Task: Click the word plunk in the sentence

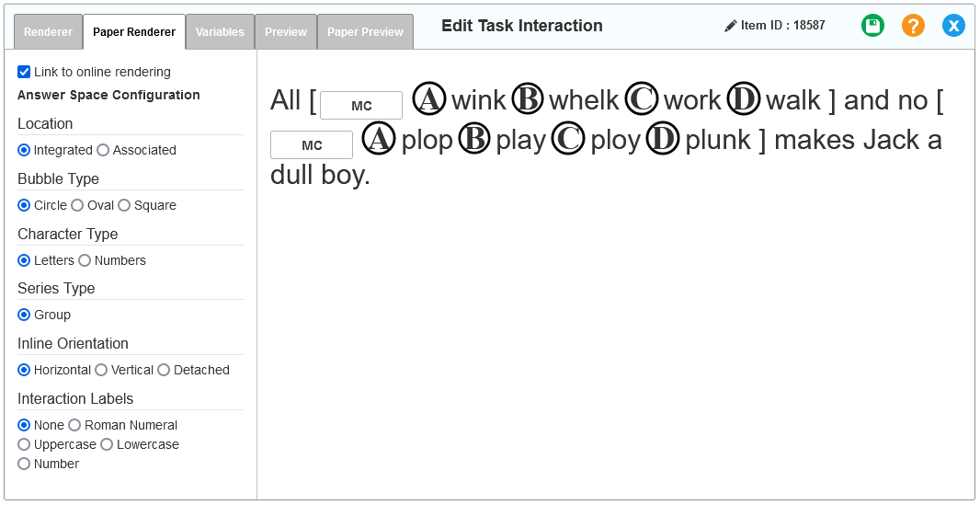Action: pos(718,140)
